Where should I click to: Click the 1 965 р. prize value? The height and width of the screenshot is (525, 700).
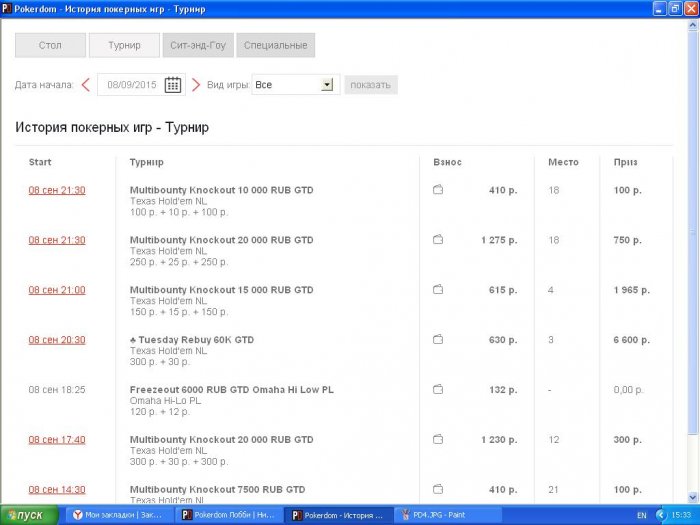pyautogui.click(x=631, y=290)
